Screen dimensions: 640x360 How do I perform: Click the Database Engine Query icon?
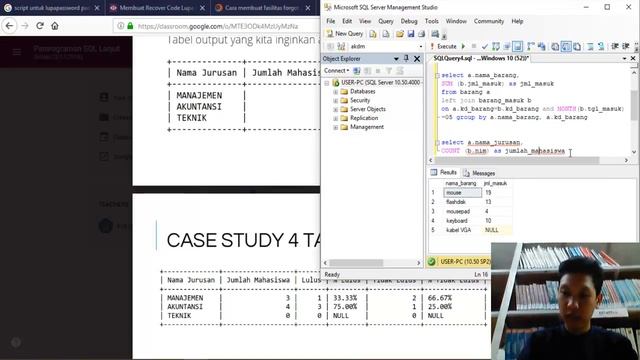373,34
